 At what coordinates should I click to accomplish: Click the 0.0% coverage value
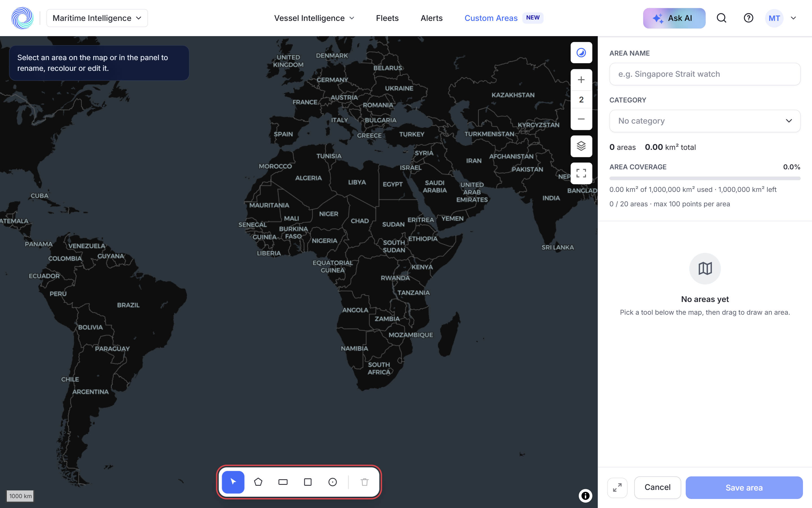pos(791,167)
